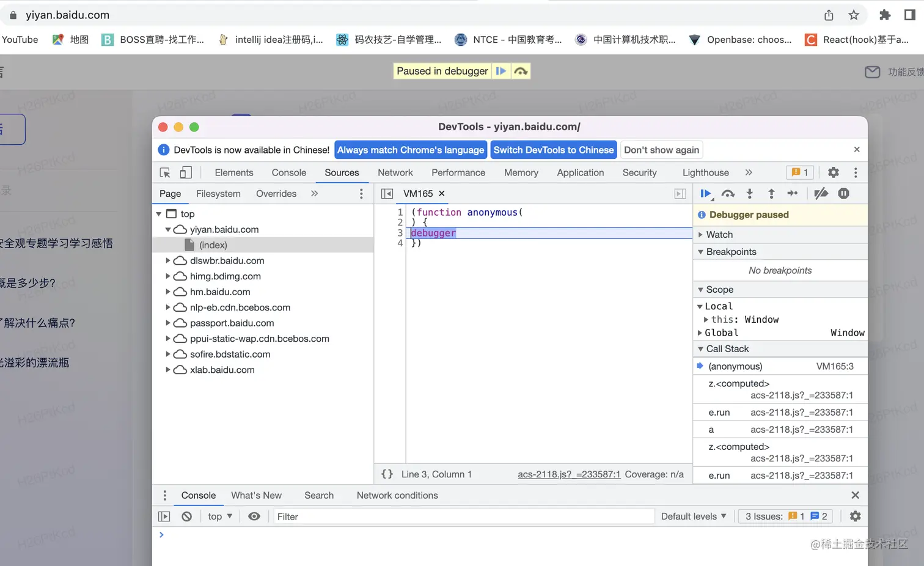Switch to the Console tab
The height and width of the screenshot is (566, 924).
point(289,173)
